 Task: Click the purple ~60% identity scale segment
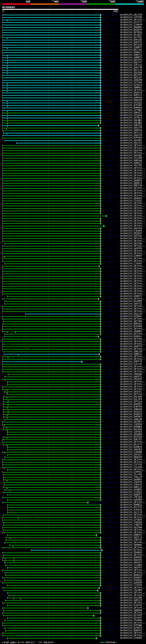pos(73,4)
